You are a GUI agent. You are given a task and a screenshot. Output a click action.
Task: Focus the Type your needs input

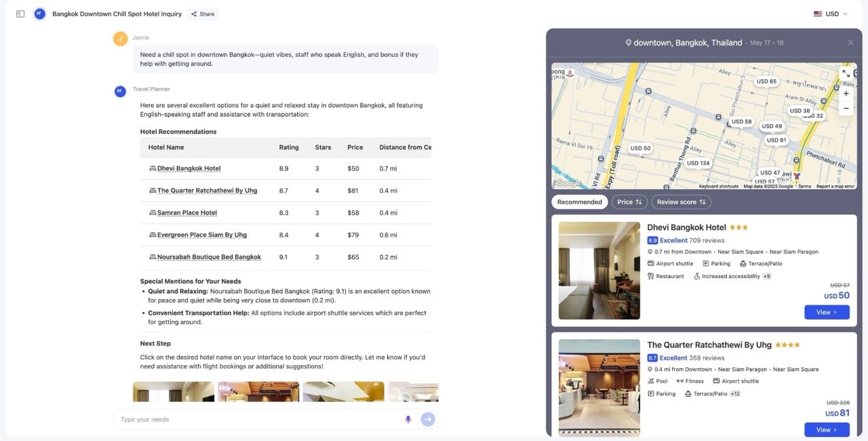click(x=258, y=419)
